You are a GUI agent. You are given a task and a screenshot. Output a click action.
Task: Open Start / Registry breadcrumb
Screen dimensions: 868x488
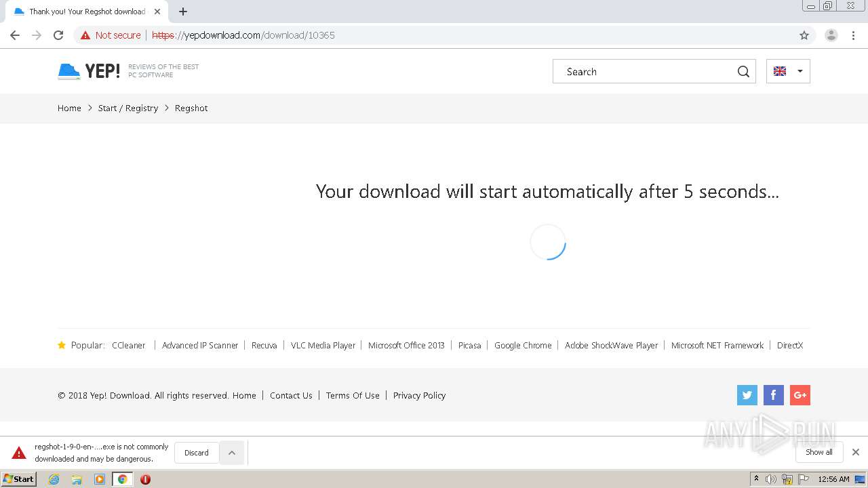[x=128, y=108]
